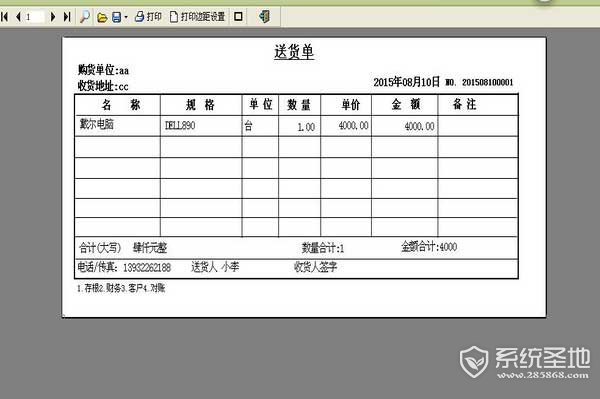The width and height of the screenshot is (600, 399).
Task: Click the 单位 column header
Action: (x=261, y=104)
